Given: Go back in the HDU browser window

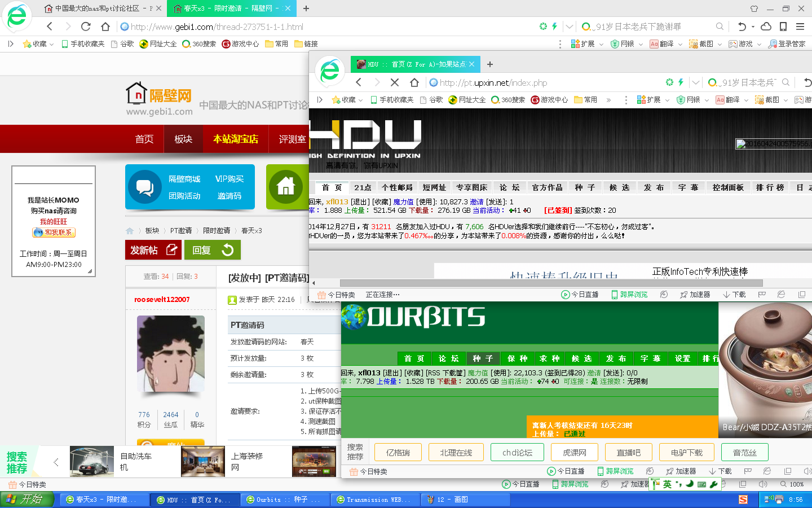Looking at the screenshot, I should (359, 82).
